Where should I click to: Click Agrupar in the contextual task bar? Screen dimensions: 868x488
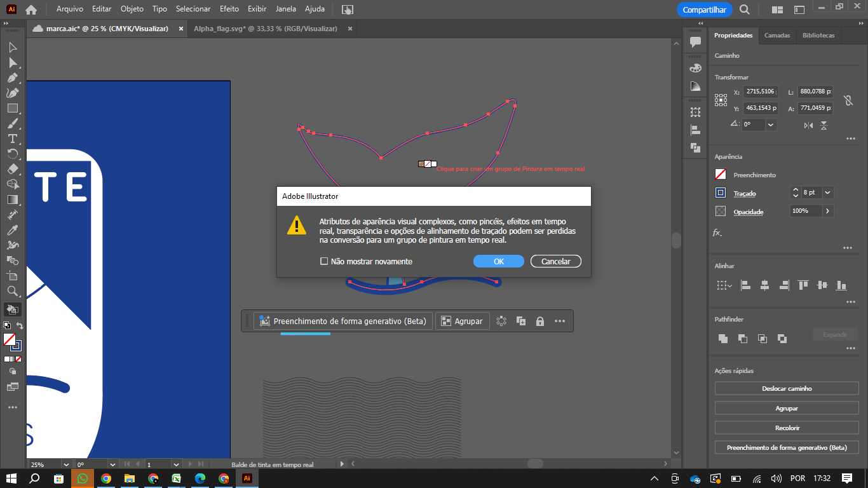(x=463, y=321)
